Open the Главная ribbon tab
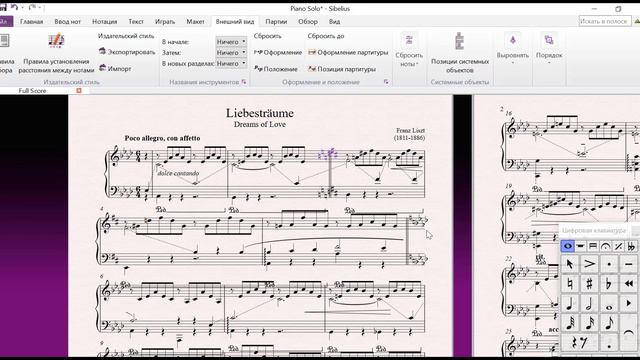This screenshot has height=360, width=640. pyautogui.click(x=31, y=22)
